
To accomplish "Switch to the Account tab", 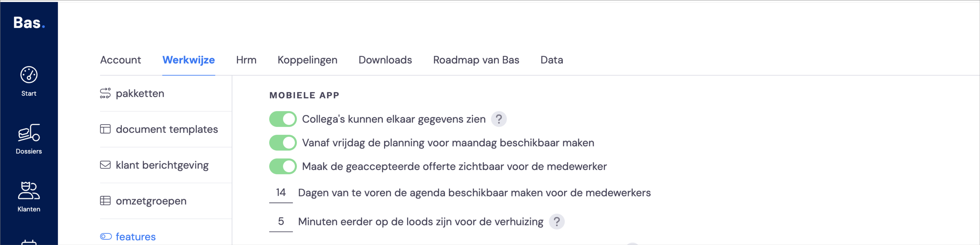I will click(x=121, y=60).
